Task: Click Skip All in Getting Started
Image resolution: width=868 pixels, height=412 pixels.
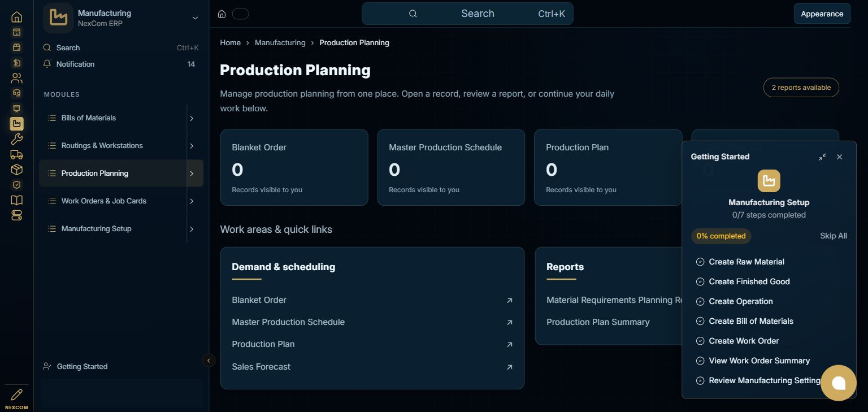Action: [834, 236]
